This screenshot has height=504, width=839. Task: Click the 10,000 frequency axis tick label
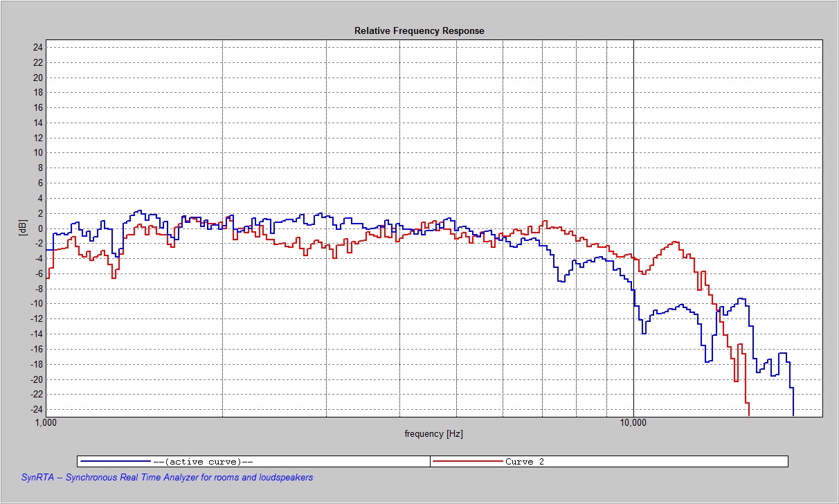(x=633, y=422)
